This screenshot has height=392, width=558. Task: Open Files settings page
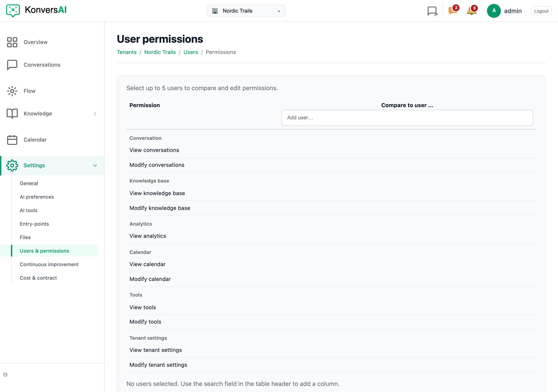tap(25, 238)
